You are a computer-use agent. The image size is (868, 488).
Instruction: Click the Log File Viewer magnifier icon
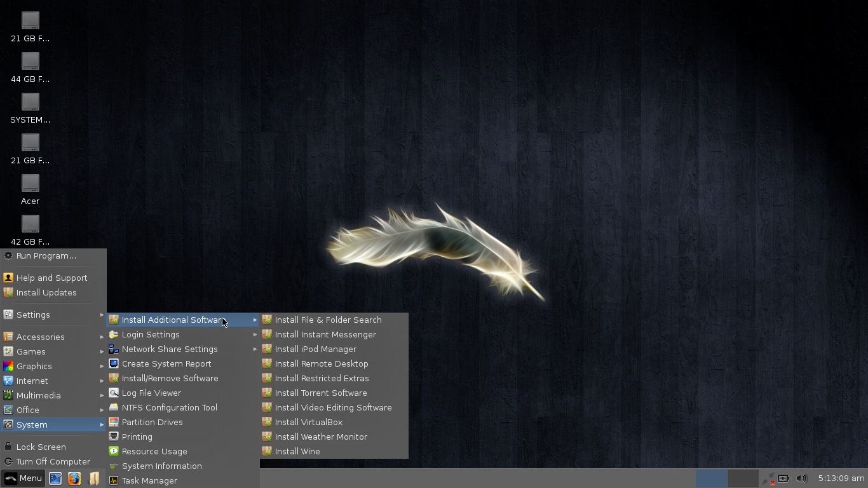[114, 393]
